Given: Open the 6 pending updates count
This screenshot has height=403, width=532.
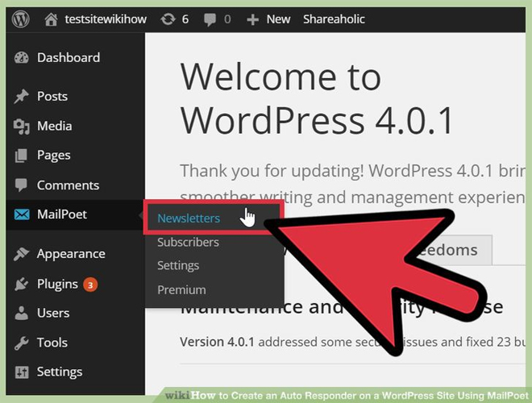Looking at the screenshot, I should 185,19.
